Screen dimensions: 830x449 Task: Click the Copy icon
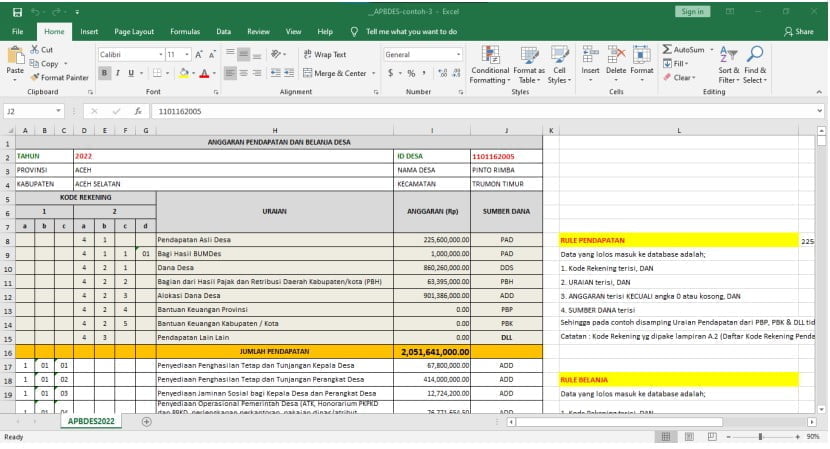(34, 64)
